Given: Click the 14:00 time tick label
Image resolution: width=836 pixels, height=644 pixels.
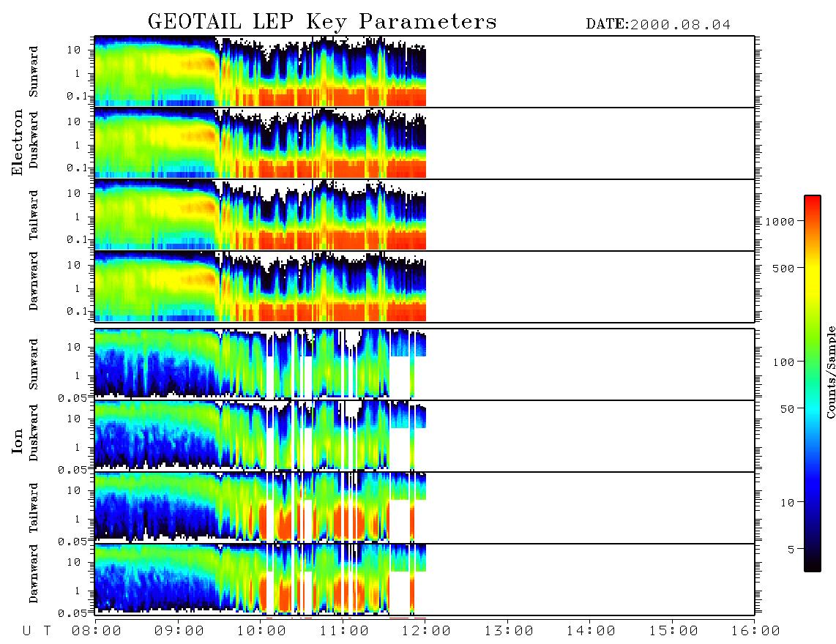Looking at the screenshot, I should click(590, 632).
